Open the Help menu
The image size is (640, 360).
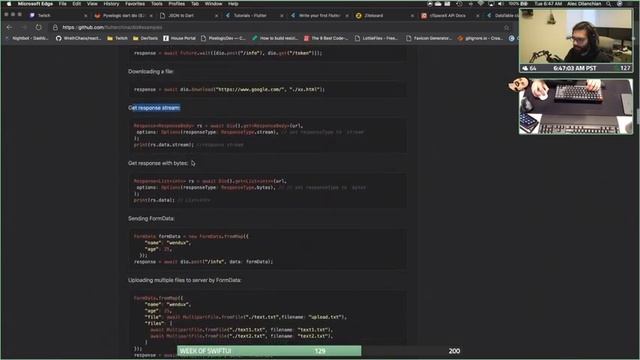pyautogui.click(x=233, y=4)
